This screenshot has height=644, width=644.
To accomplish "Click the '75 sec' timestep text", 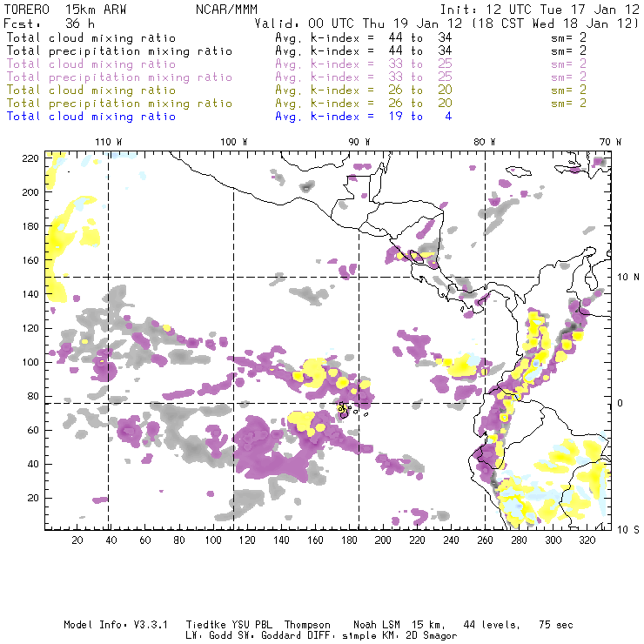I will [x=556, y=625].
